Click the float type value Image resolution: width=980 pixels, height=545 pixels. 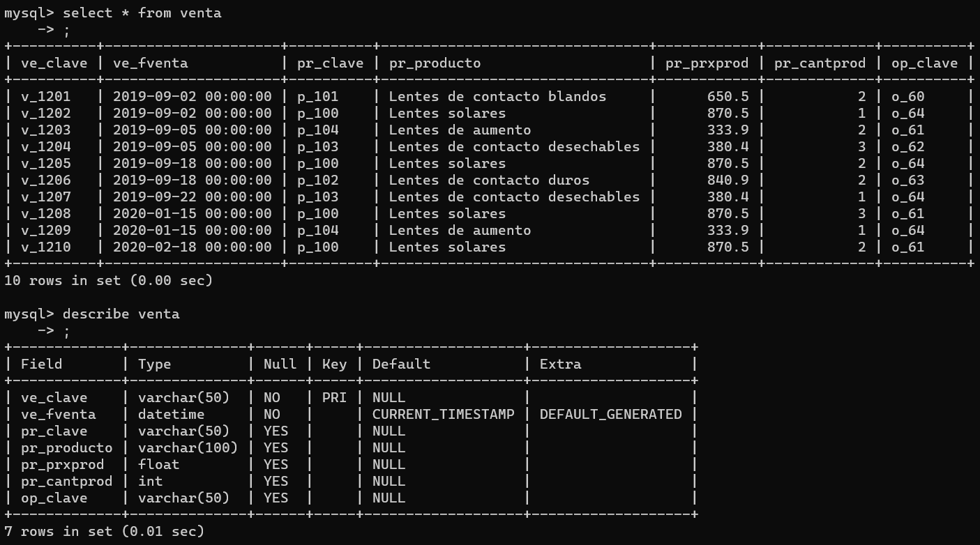159,465
